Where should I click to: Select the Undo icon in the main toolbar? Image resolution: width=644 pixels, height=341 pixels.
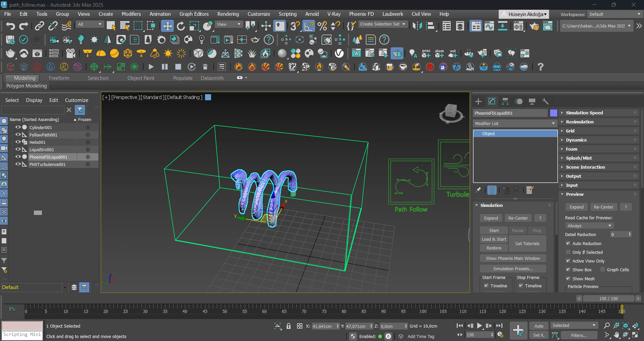(10, 26)
